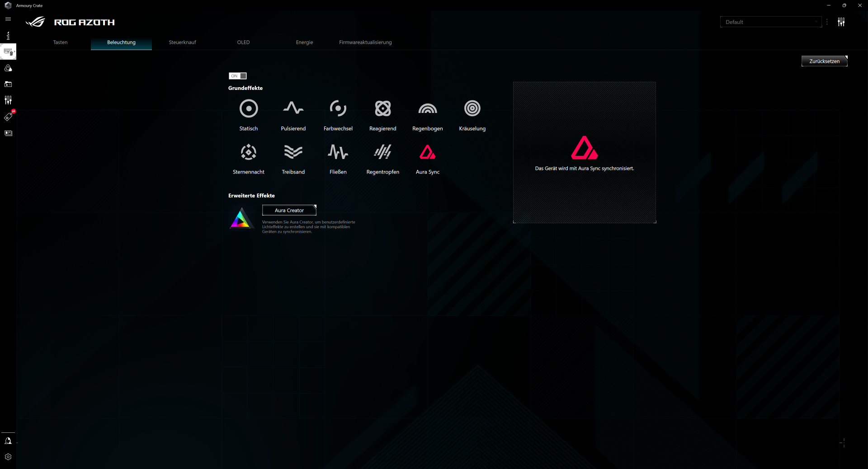Select the Kräuselung ripple effect
Image resolution: width=868 pixels, height=469 pixels.
[472, 108]
